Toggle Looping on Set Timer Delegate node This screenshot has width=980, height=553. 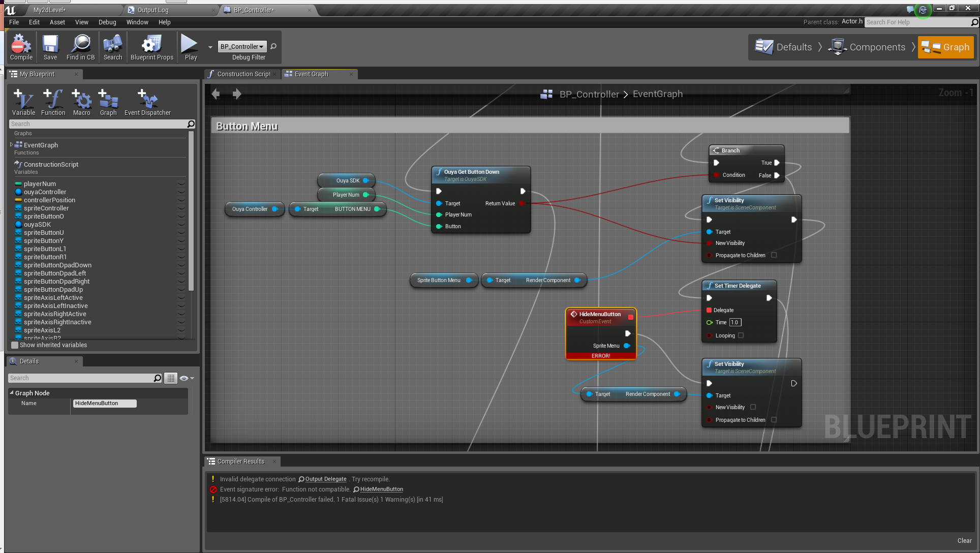pos(741,335)
